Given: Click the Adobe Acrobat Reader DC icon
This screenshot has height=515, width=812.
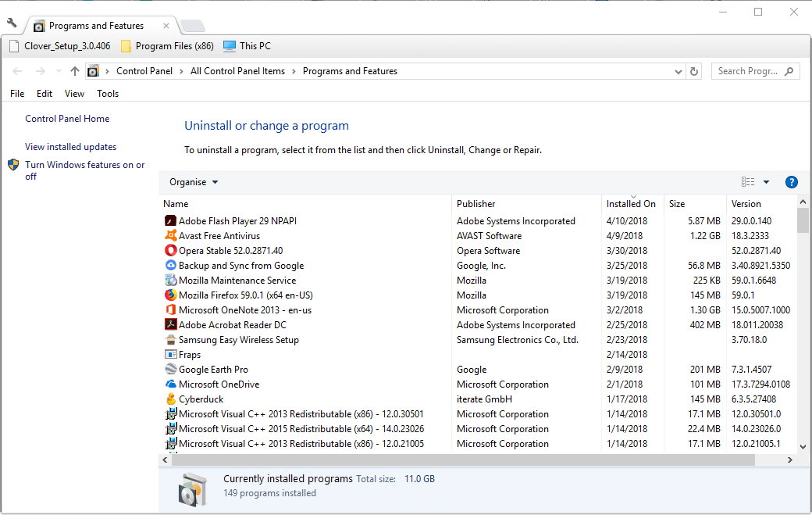Looking at the screenshot, I should pyautogui.click(x=170, y=325).
